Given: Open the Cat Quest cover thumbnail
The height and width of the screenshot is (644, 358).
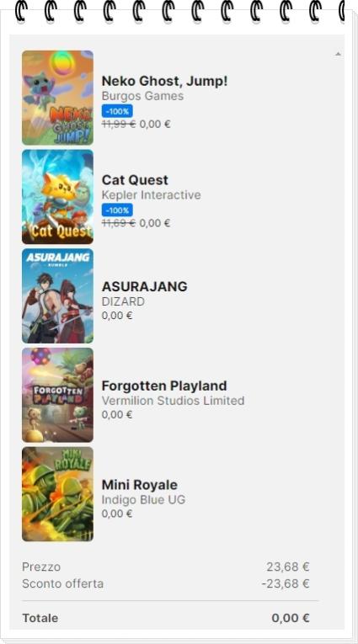Looking at the screenshot, I should [57, 197].
